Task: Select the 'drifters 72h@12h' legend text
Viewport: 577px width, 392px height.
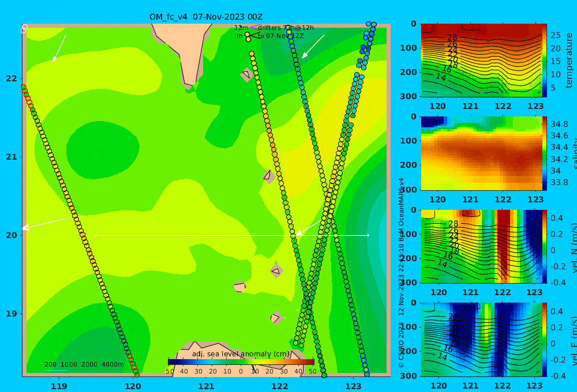Action: click(x=286, y=28)
